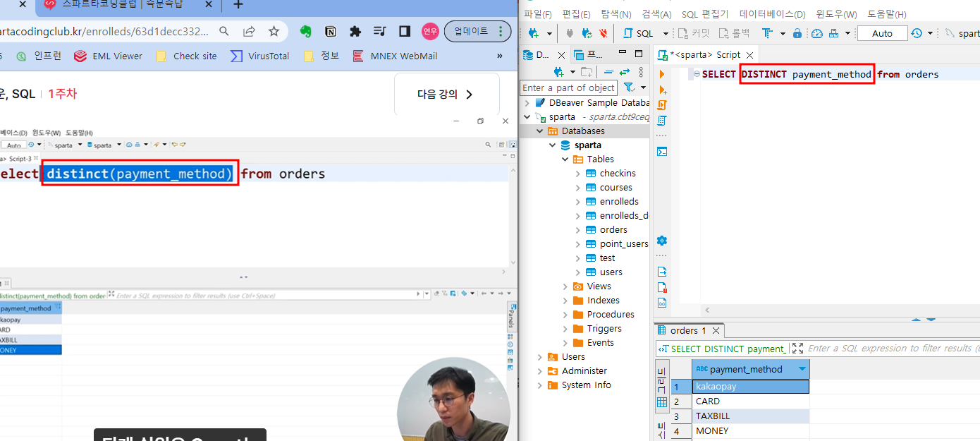Show more bookmarks chevron in Chrome
Viewport: 980px width, 441px height.
click(500, 56)
